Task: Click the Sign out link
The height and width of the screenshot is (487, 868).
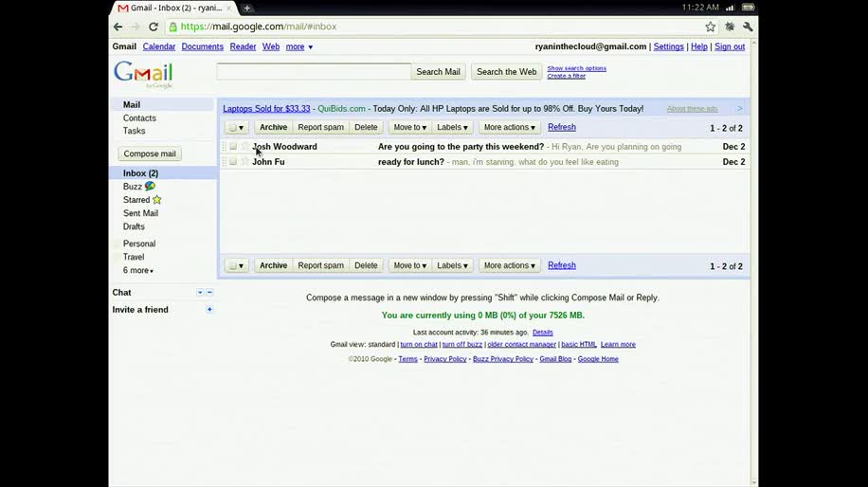Action: (x=730, y=46)
